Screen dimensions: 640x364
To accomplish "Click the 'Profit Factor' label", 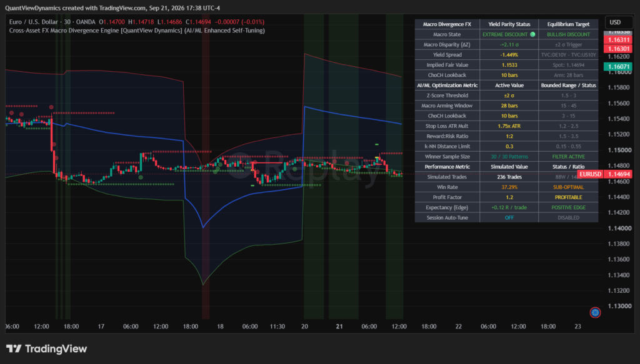I will (447, 197).
